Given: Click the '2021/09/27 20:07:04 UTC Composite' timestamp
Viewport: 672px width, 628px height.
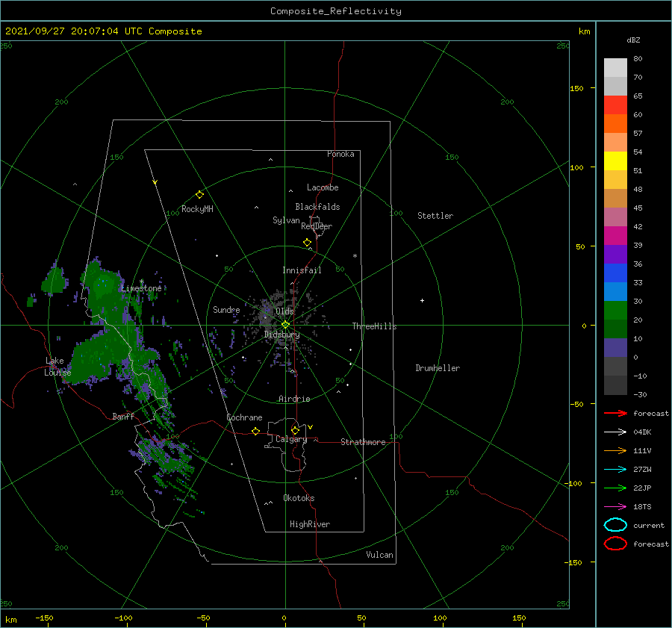Looking at the screenshot, I should click(x=104, y=31).
